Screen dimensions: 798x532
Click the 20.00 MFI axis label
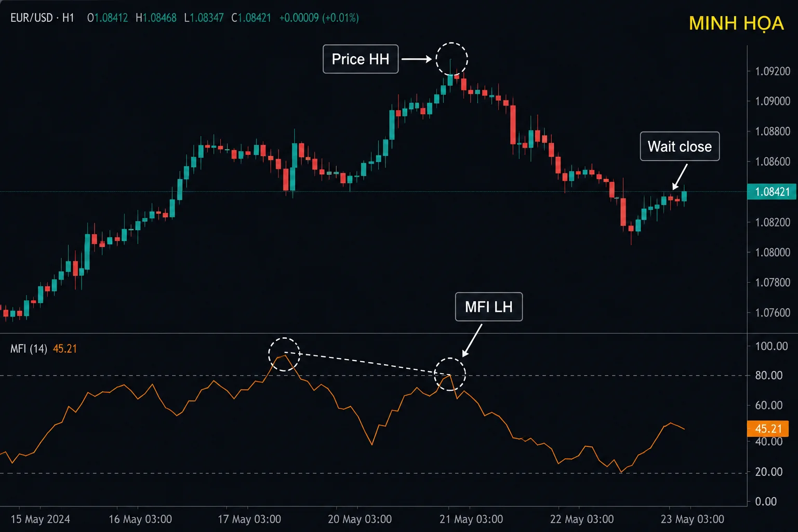769,472
